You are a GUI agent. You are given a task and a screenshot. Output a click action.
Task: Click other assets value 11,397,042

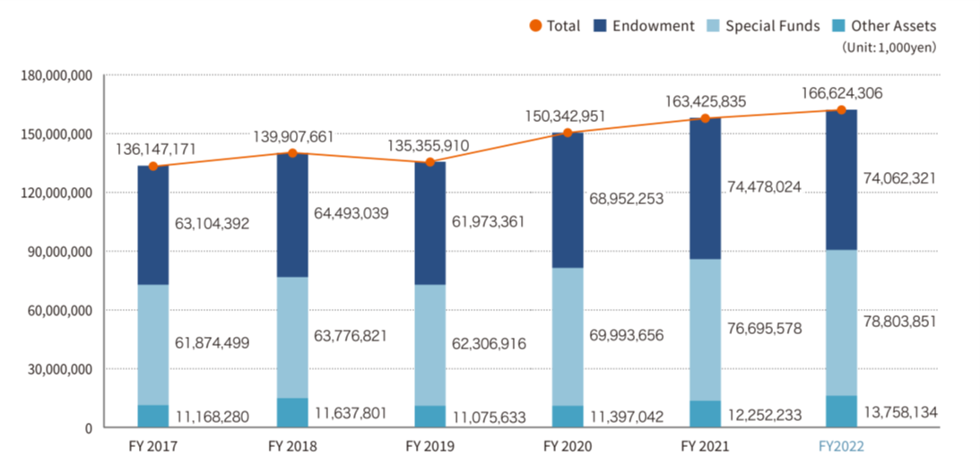click(626, 417)
